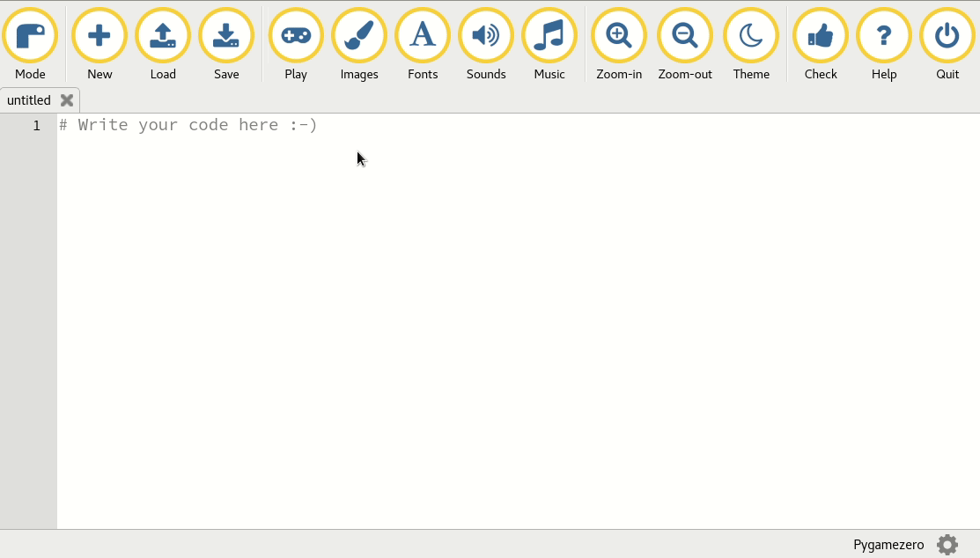Quit the Mu editor
The image size is (980, 558).
point(947,44)
